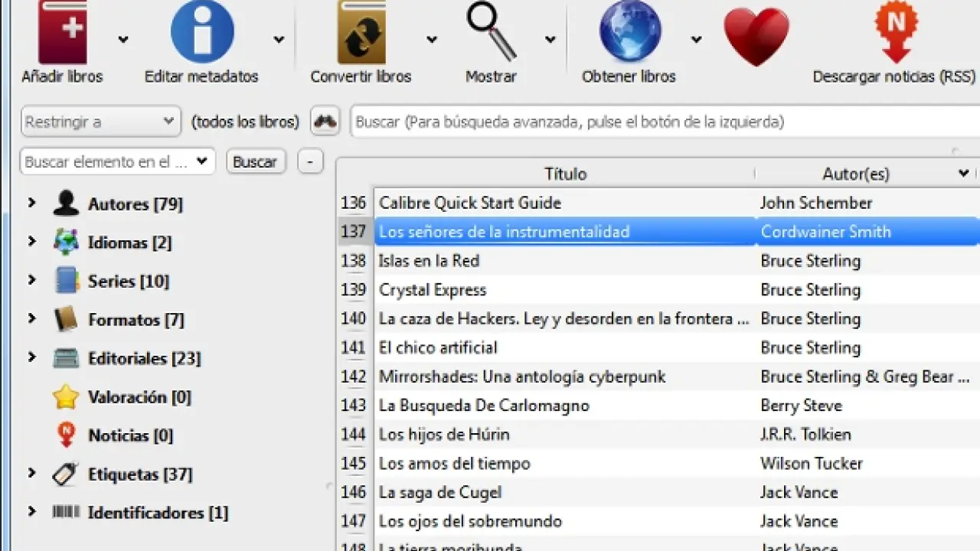
Task: Expand the Etiquetas [37] category
Action: pyautogui.click(x=31, y=474)
